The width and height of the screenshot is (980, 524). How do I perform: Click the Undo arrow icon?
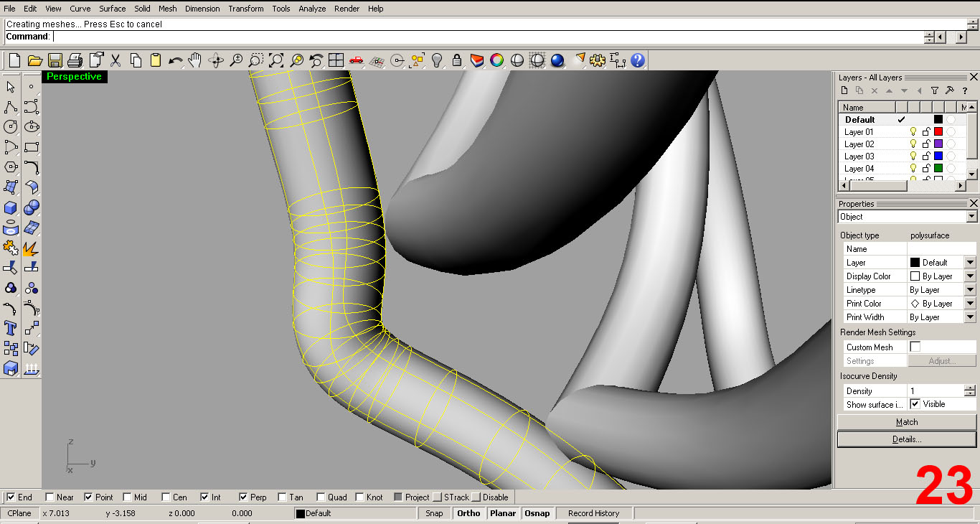[x=176, y=60]
